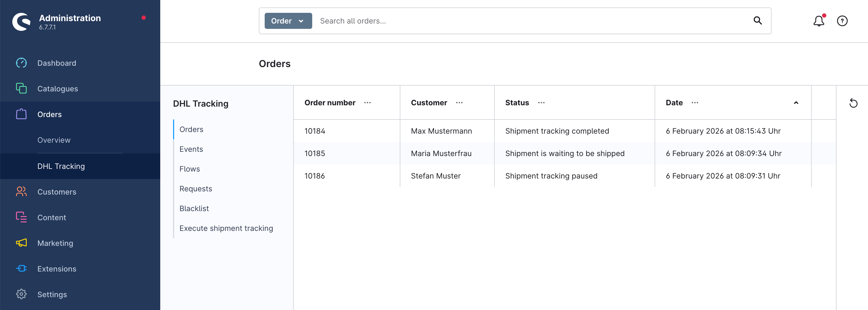
Task: Click the Catalogues sidebar icon
Action: [x=21, y=88]
